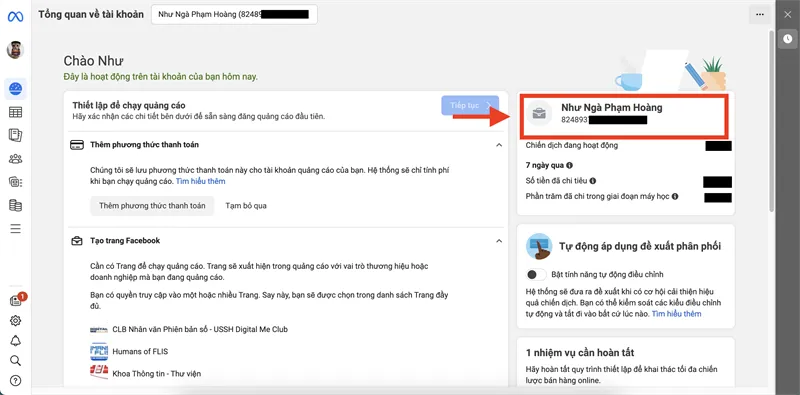
Task: Click the Như Ngà Phạm Hoàng account name
Action: [612, 108]
